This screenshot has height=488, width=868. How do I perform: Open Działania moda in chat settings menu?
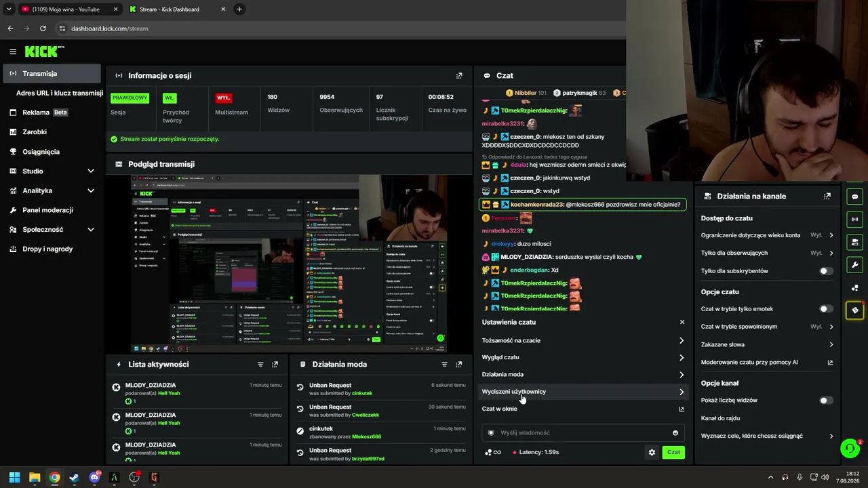[583, 374]
